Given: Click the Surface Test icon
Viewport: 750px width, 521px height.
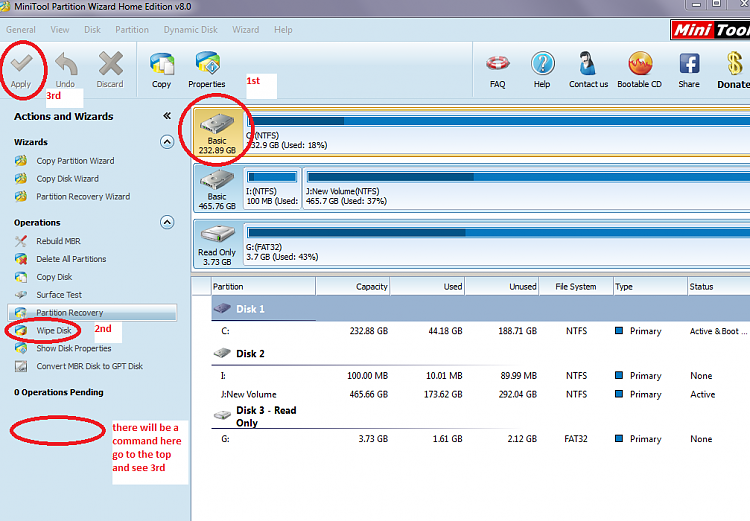Looking at the screenshot, I should tap(21, 295).
